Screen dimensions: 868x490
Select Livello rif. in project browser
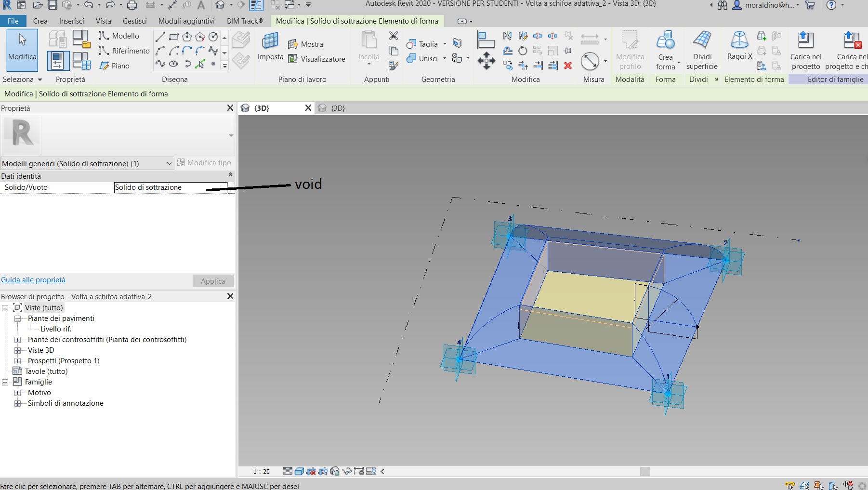click(x=56, y=329)
